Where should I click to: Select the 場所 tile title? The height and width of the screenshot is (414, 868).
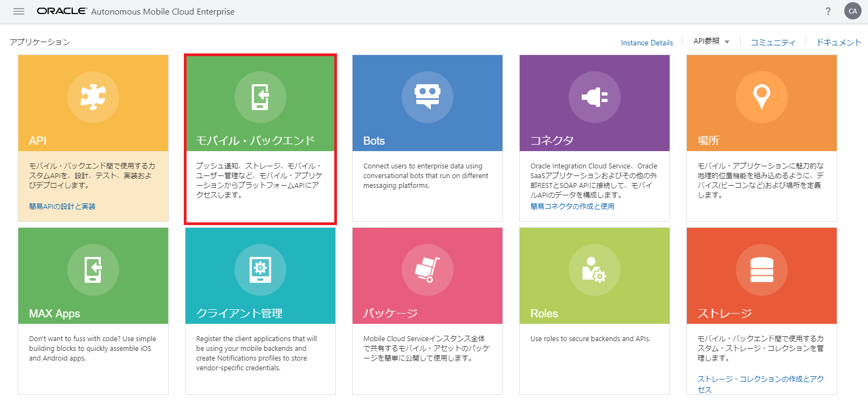click(x=708, y=141)
